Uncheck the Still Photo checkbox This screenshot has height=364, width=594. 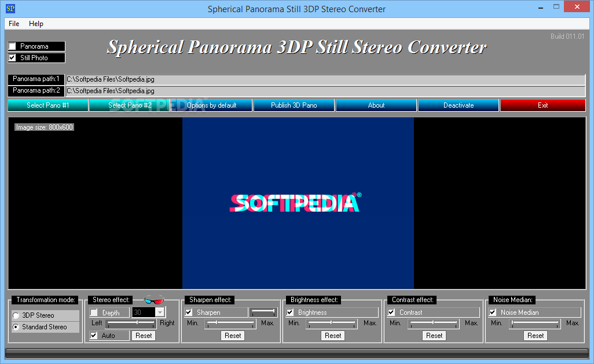click(x=13, y=57)
